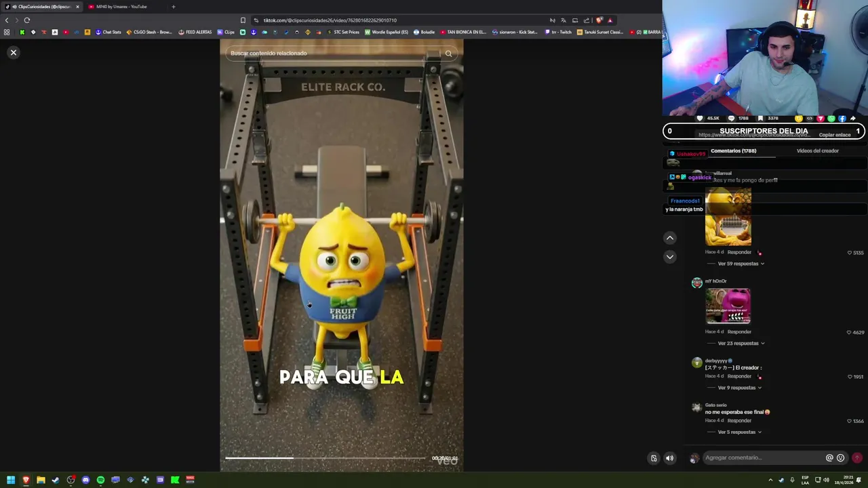
Task: Open File Explorer from the taskbar
Action: 41,480
